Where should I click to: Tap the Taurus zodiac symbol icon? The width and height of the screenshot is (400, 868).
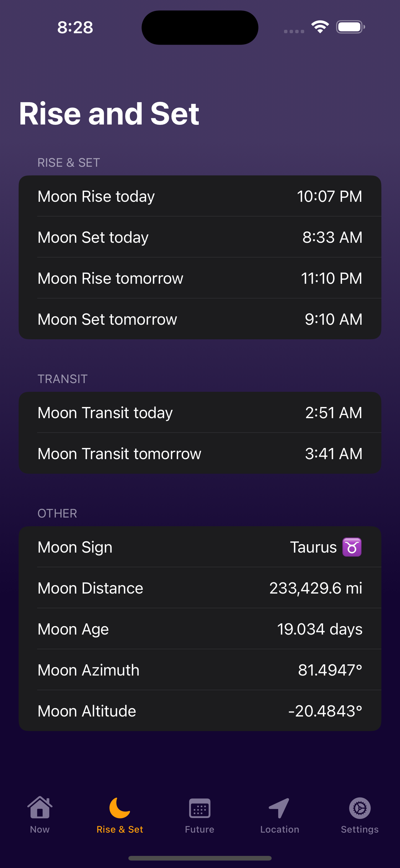click(x=352, y=547)
